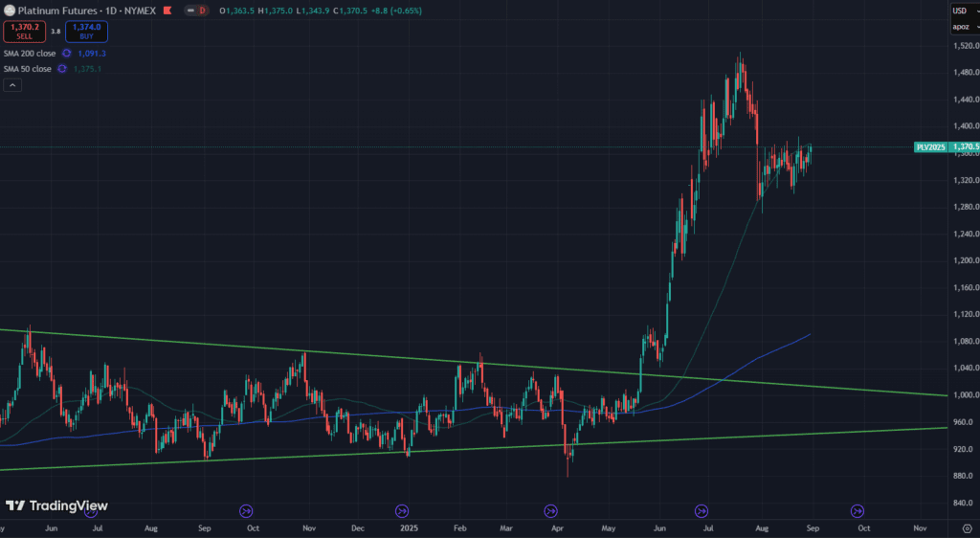The image size is (980, 538).
Task: Click the contract rollover marker near April 2025
Action: coord(551,511)
